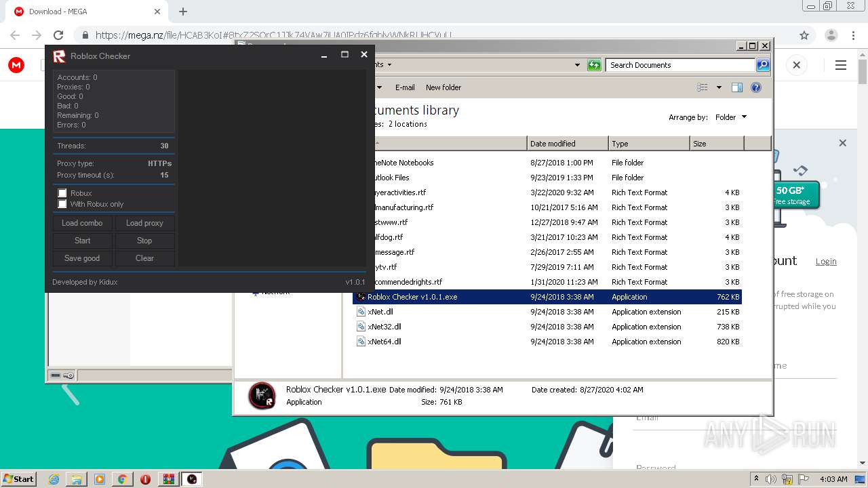
Task: Expand the view options dropdown arrow
Action: coord(719,87)
